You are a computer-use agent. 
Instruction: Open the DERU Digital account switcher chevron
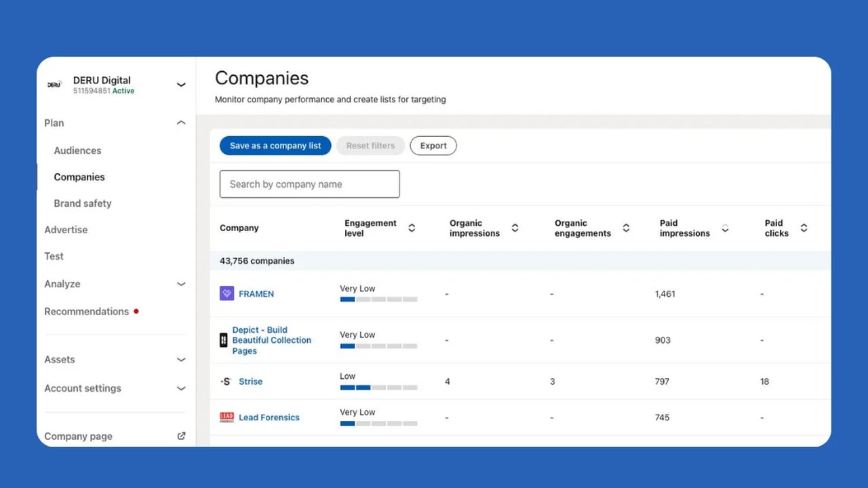coord(181,85)
